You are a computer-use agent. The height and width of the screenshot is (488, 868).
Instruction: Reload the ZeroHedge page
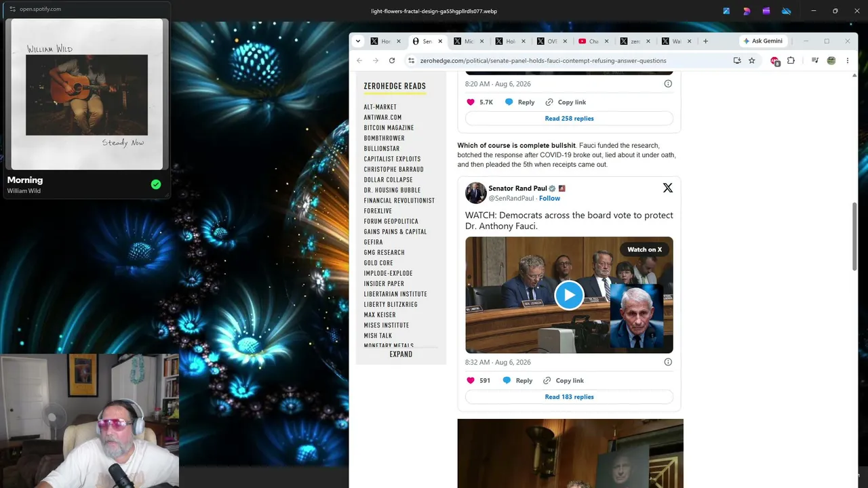click(392, 60)
